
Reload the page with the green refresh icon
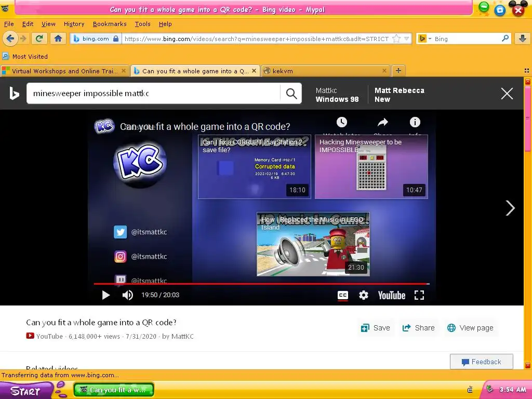(39, 38)
